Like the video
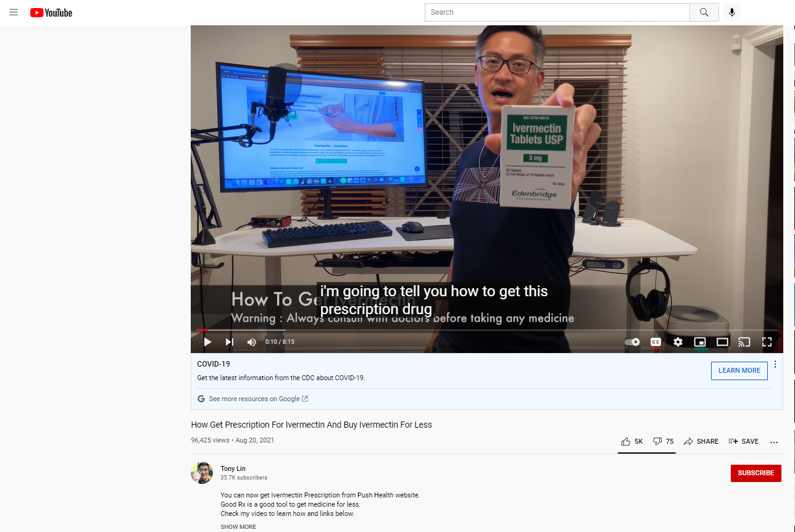Image resolution: width=795 pixels, height=532 pixels. tap(625, 441)
